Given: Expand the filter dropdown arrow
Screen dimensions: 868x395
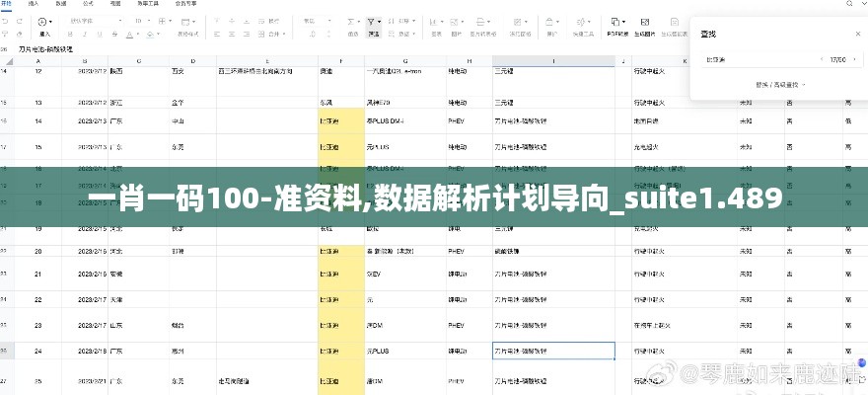Looking at the screenshot, I should 379,22.
